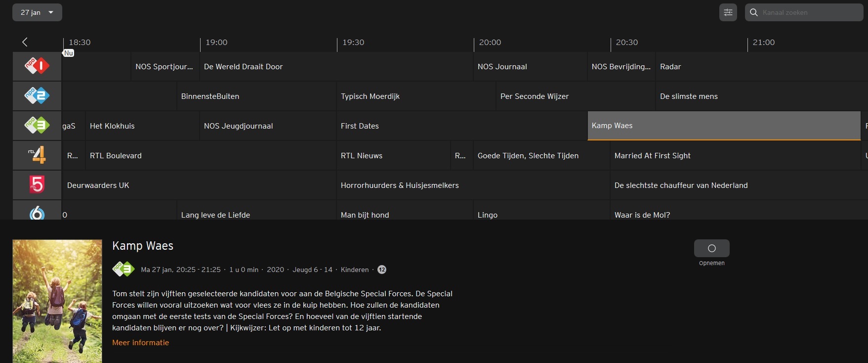Open Waar is de Mol? program

739,211
